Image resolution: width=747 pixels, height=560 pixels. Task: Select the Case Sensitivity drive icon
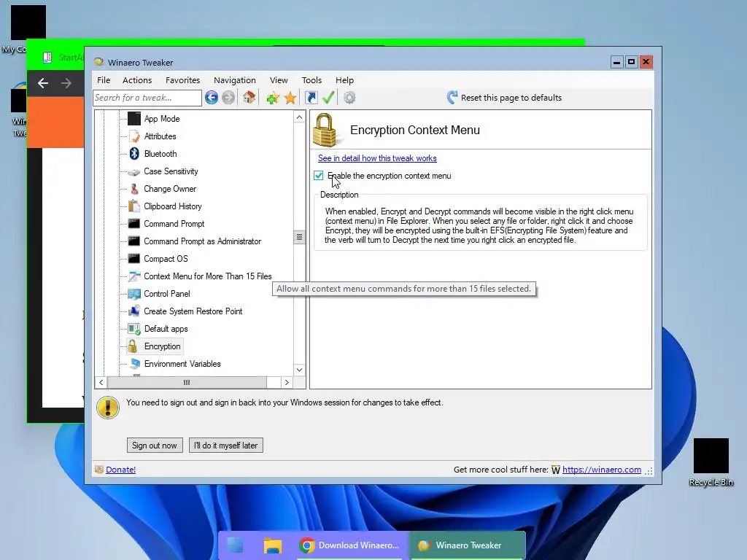tap(134, 171)
